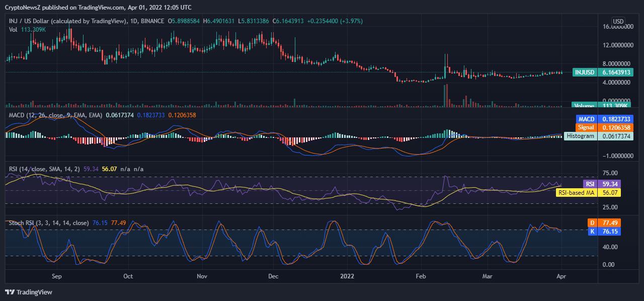The height and width of the screenshot is (301, 644).
Task: Click the 75.00 RSI axis label
Action: [610, 173]
